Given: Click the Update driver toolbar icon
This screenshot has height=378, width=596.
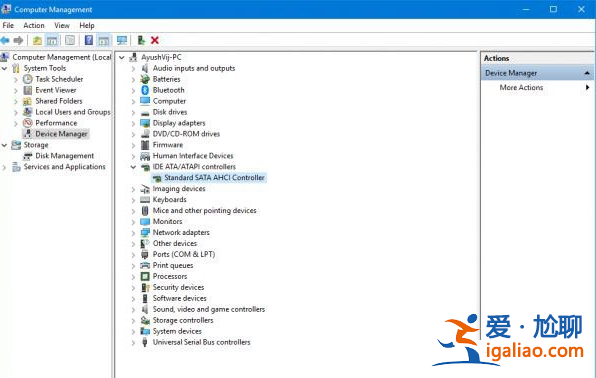Looking at the screenshot, I should tap(141, 40).
